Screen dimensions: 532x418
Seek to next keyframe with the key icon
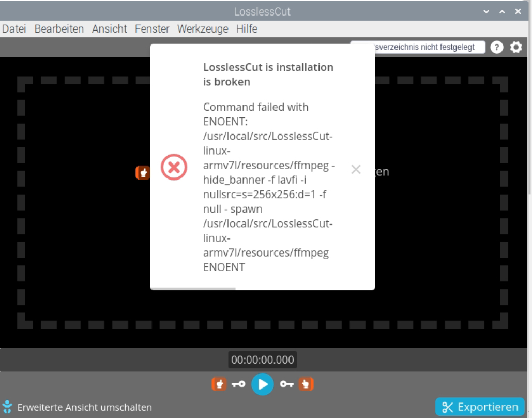point(288,384)
